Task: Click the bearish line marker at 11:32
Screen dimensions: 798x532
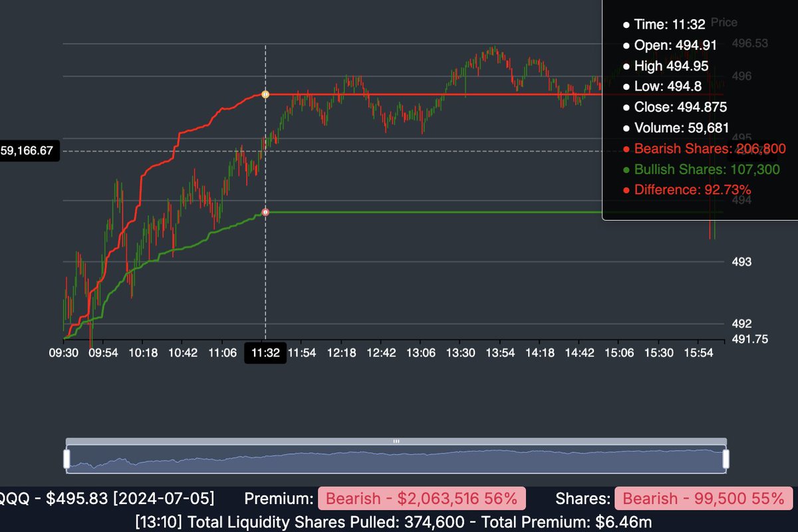Action: (265, 94)
